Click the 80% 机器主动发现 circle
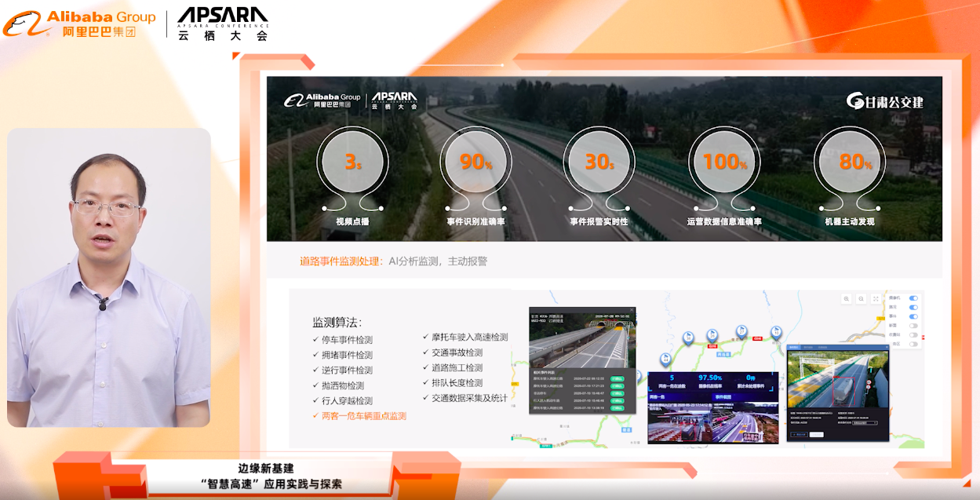 pyautogui.click(x=850, y=162)
